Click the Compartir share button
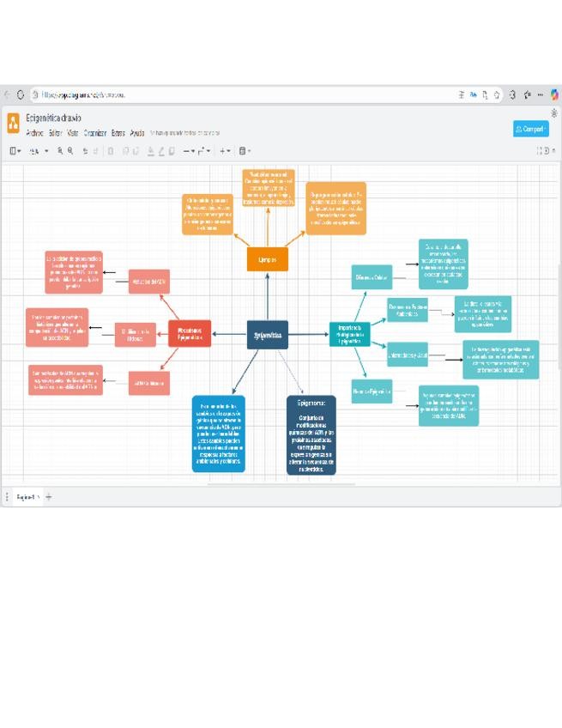 pyautogui.click(x=531, y=129)
